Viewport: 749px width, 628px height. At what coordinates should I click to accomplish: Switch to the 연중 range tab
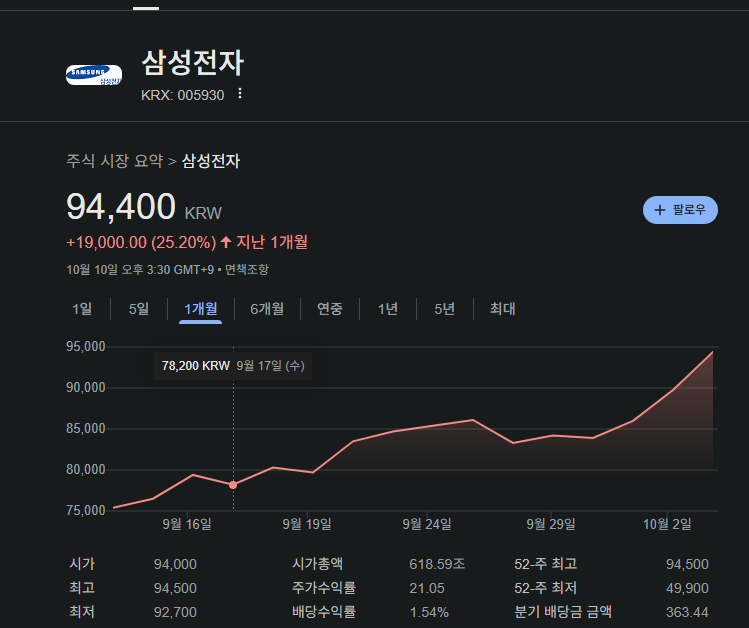click(330, 309)
